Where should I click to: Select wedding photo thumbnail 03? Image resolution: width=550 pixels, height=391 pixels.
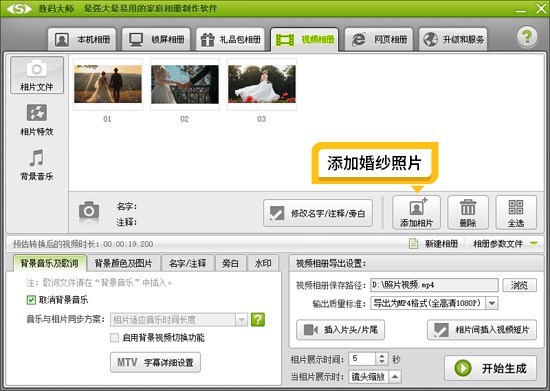pos(262,84)
